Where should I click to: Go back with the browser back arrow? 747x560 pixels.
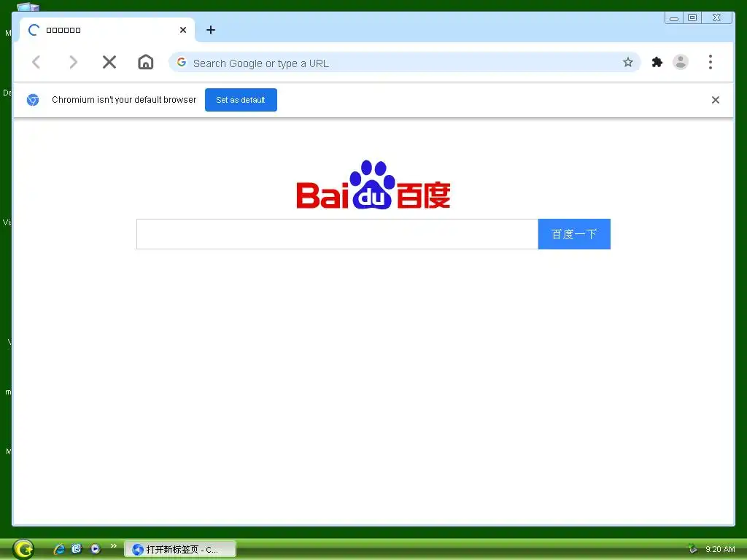click(36, 62)
